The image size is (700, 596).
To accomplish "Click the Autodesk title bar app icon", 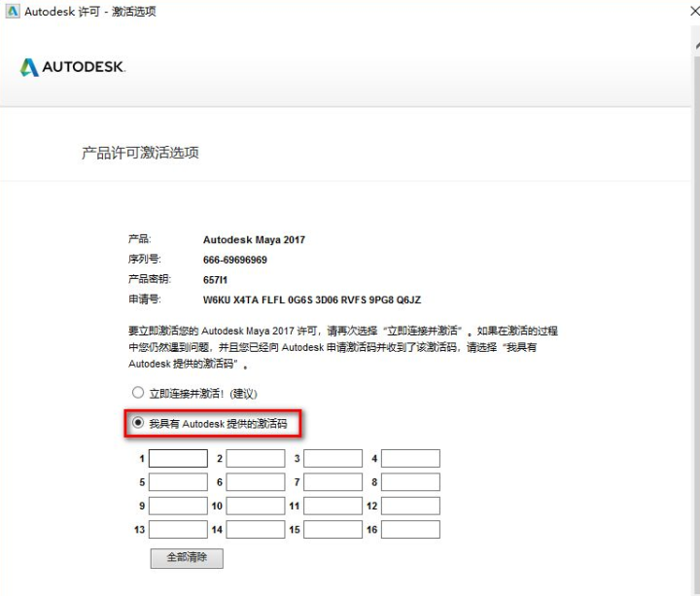I will coord(11,11).
